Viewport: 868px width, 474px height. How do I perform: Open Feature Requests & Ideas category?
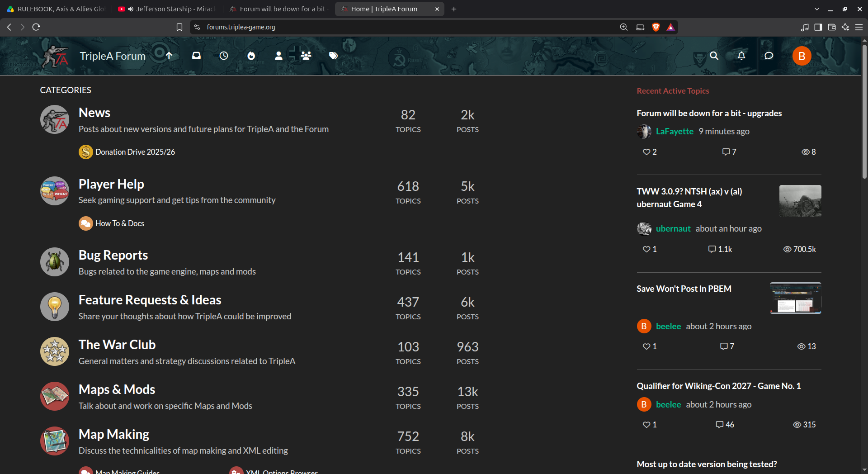150,300
